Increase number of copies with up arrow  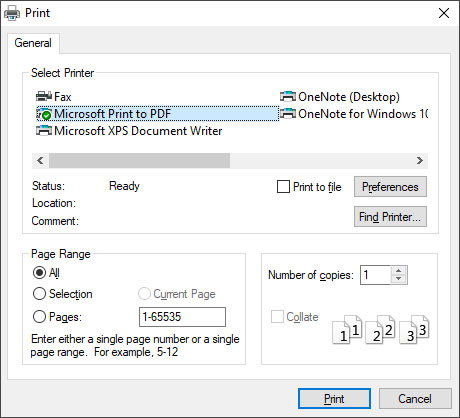[399, 270]
